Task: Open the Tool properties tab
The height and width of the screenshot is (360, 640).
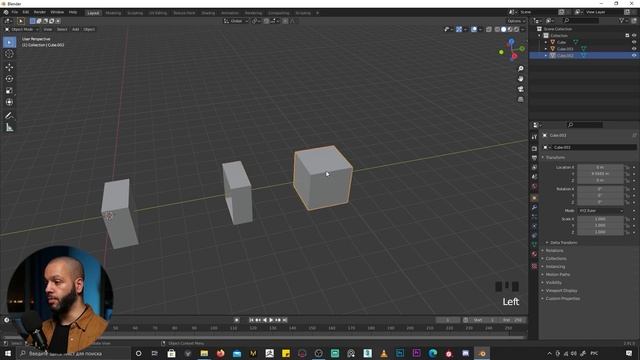Action: click(x=534, y=137)
